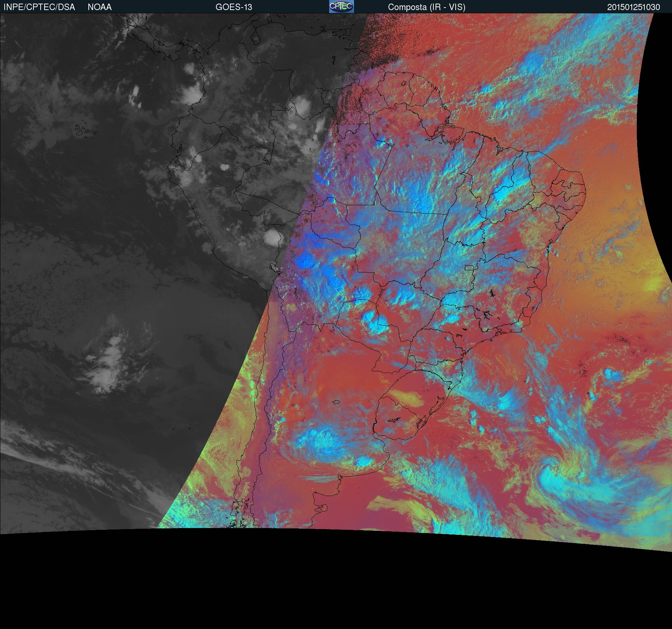The image size is (672, 629).
Task: Click the CPTEC logo in the header
Action: 341,6
